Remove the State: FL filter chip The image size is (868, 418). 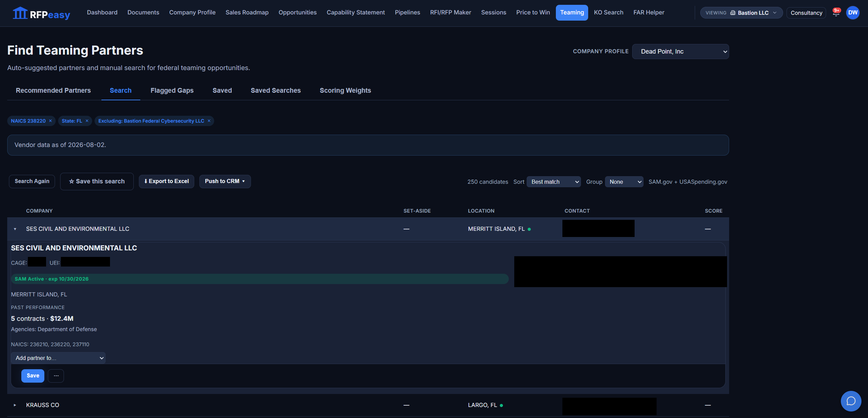point(87,121)
